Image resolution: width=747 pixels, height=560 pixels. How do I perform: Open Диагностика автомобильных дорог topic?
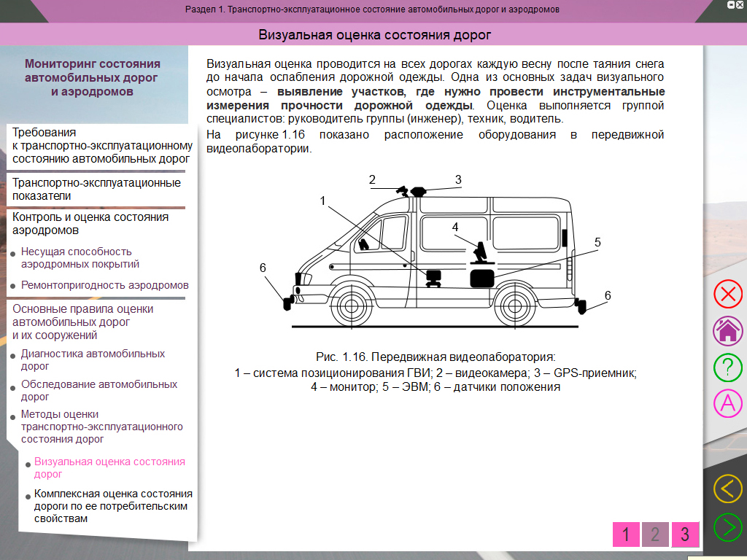pyautogui.click(x=93, y=359)
